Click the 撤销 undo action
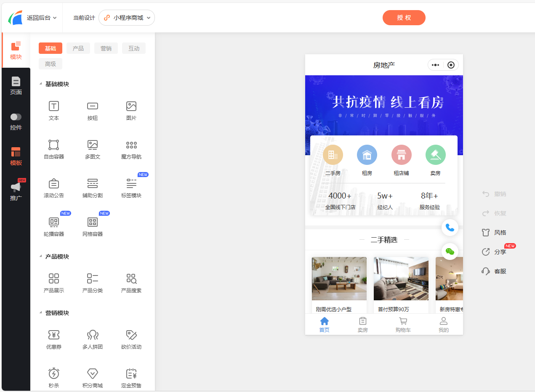 (494, 194)
